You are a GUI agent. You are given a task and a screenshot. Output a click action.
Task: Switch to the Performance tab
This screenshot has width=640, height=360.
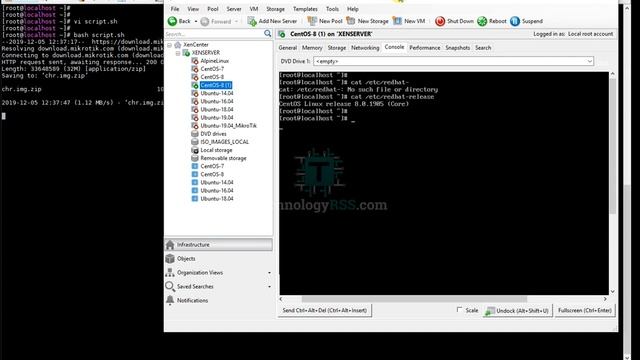(425, 48)
